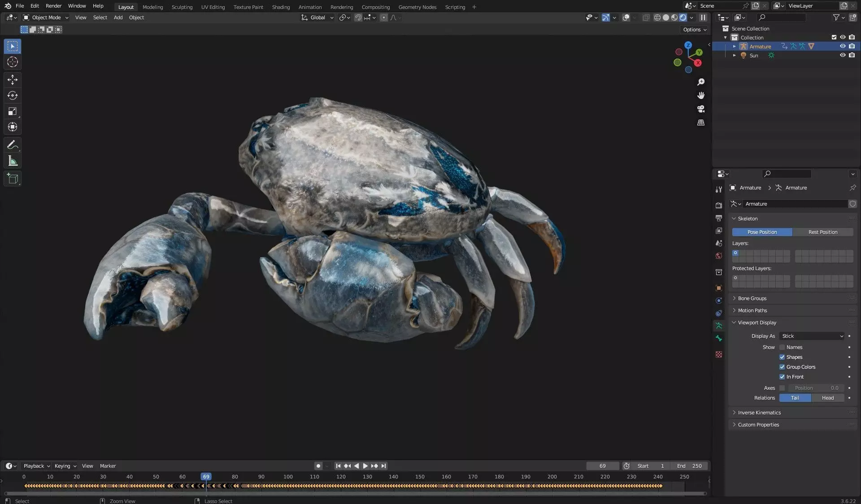
Task: Click the End frame field 250
Action: [x=690, y=466]
